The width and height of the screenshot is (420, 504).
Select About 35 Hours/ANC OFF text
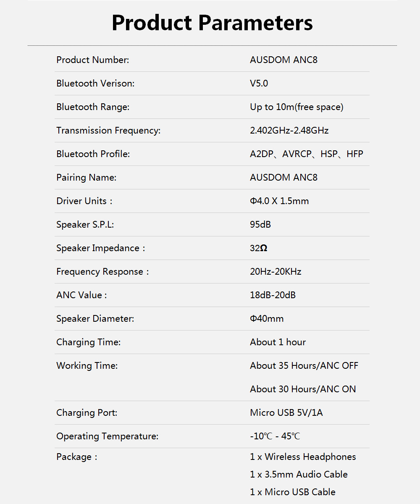(x=304, y=366)
